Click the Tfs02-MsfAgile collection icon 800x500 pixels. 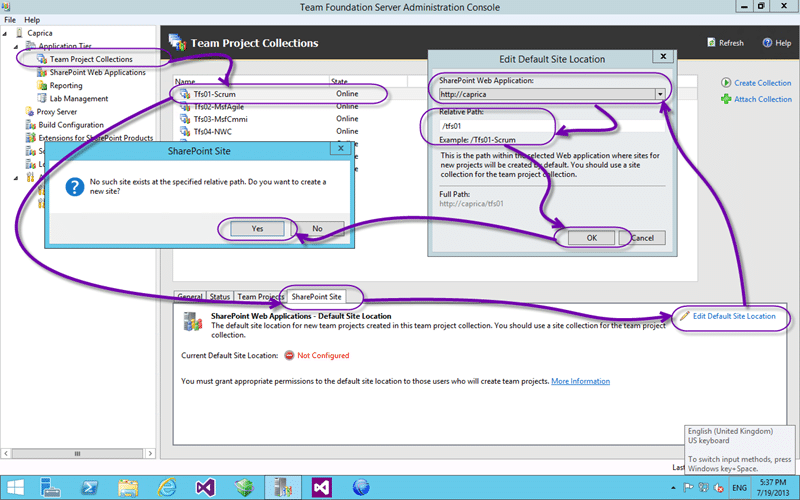click(185, 107)
